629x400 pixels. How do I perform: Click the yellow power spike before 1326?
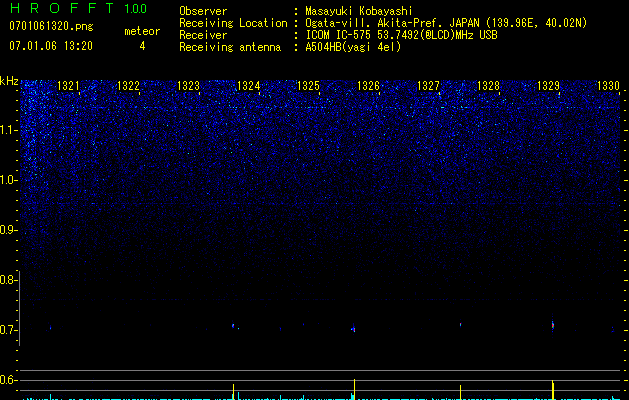(x=354, y=389)
